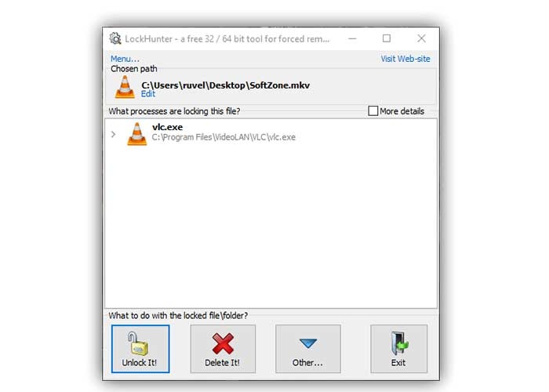Select the vlc.exe process name
549x392 pixels.
(167, 127)
